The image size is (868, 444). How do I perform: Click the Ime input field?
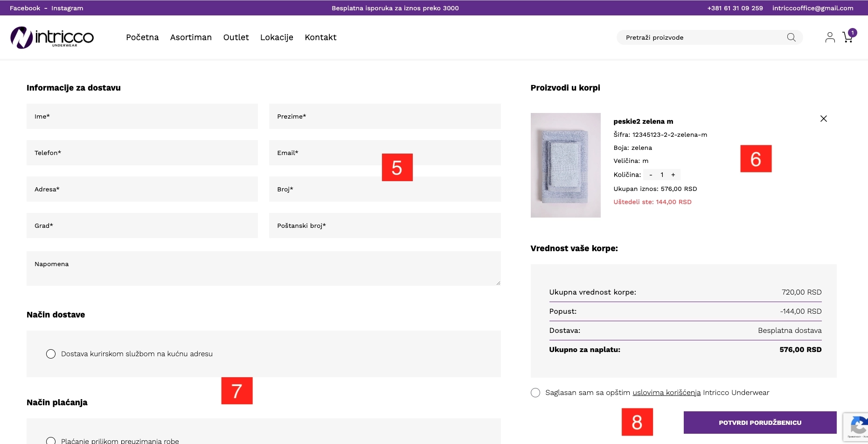coord(142,116)
